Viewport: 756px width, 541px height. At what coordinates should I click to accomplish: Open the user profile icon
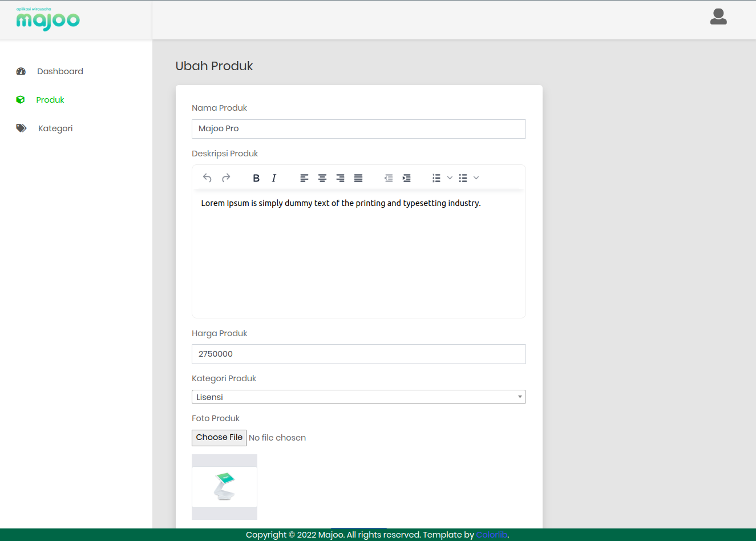click(718, 17)
